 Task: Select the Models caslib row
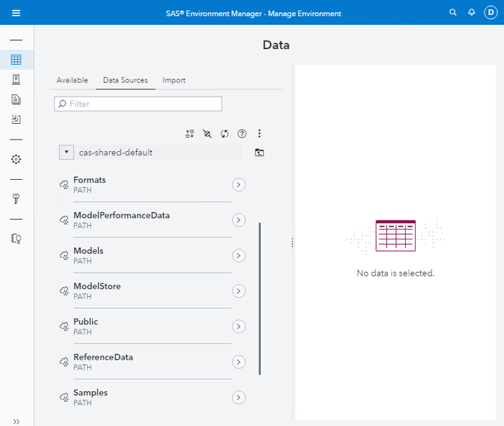pos(153,255)
